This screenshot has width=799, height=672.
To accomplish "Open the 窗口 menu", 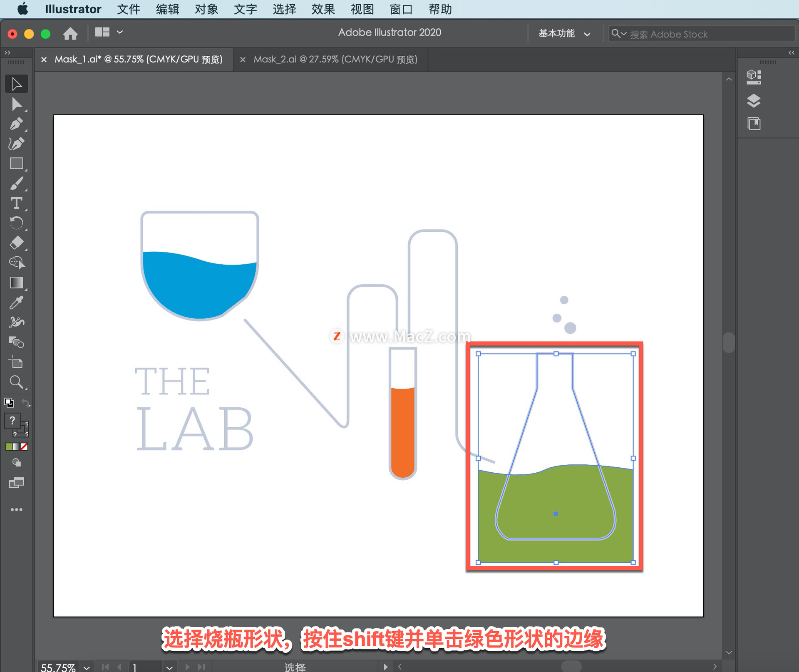I will pos(401,9).
